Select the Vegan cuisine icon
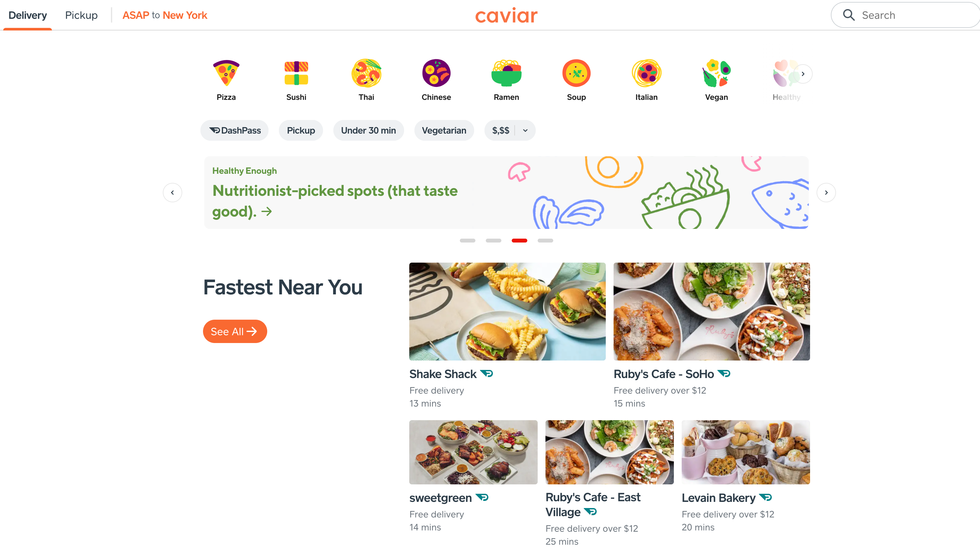The width and height of the screenshot is (980, 557). click(716, 73)
